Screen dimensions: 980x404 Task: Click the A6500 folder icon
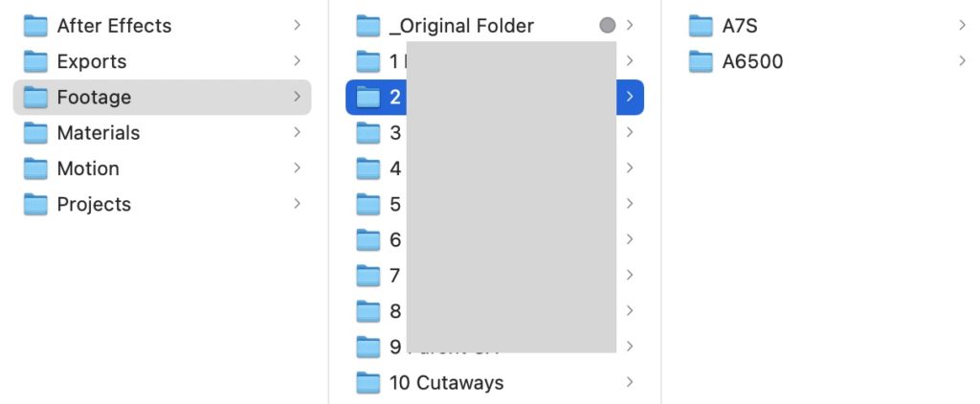702,62
